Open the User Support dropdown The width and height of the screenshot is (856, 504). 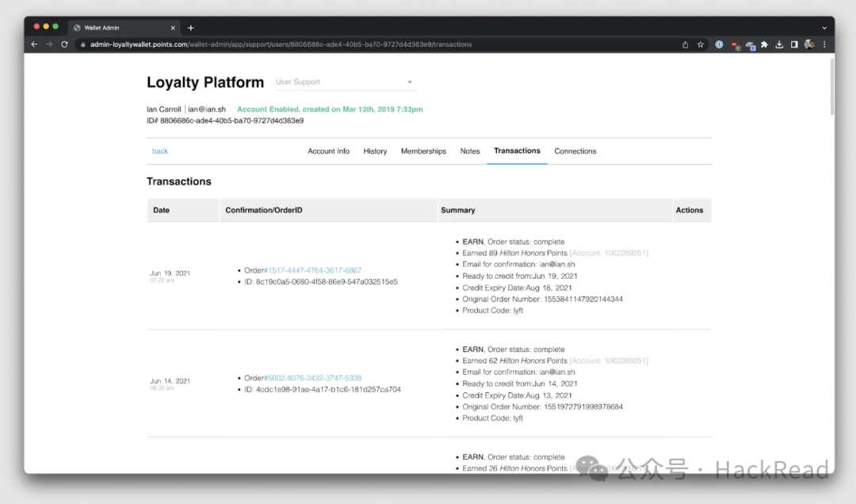[345, 82]
